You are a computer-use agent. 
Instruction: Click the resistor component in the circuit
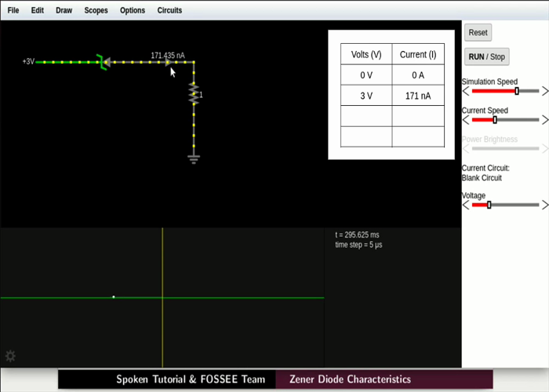[x=194, y=94]
